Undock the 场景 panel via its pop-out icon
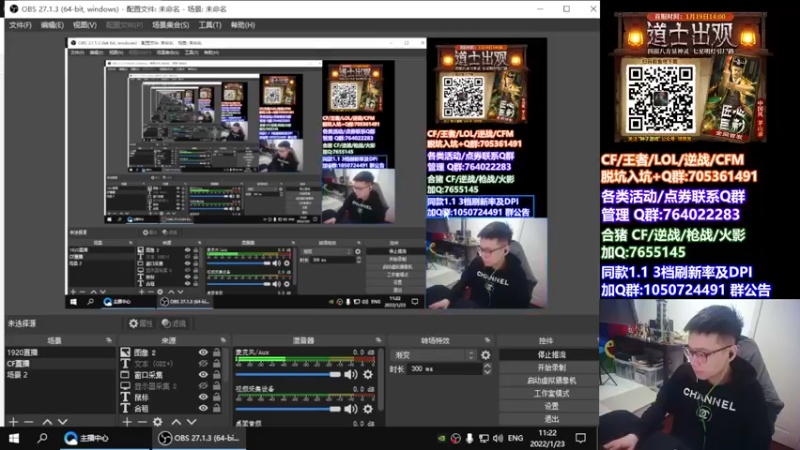The height and width of the screenshot is (450, 800). point(109,340)
